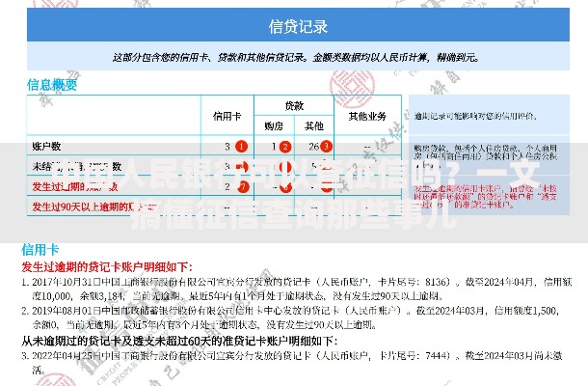Select the note beginning 购房贷款，包括个人住房贷款
This screenshot has height=386, width=588.
(x=485, y=156)
